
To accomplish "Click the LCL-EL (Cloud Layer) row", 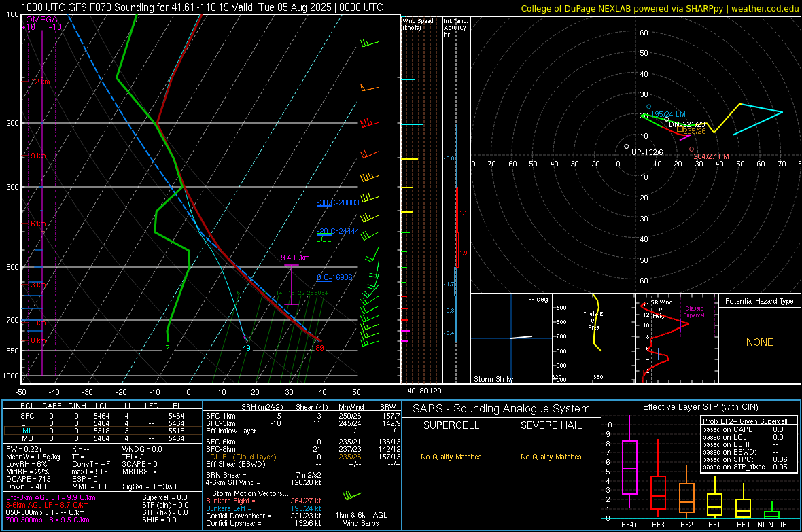I will pos(303,457).
